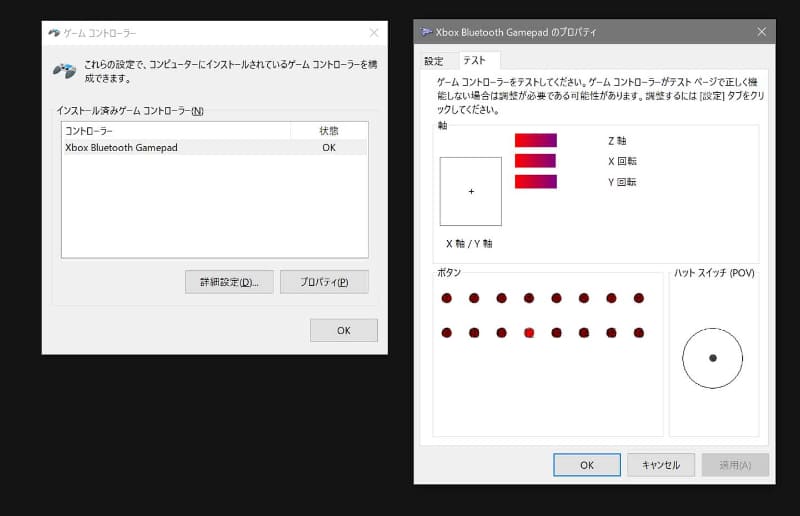Open 詳細設定(D)... advanced settings
This screenshot has width=800, height=516.
point(229,282)
